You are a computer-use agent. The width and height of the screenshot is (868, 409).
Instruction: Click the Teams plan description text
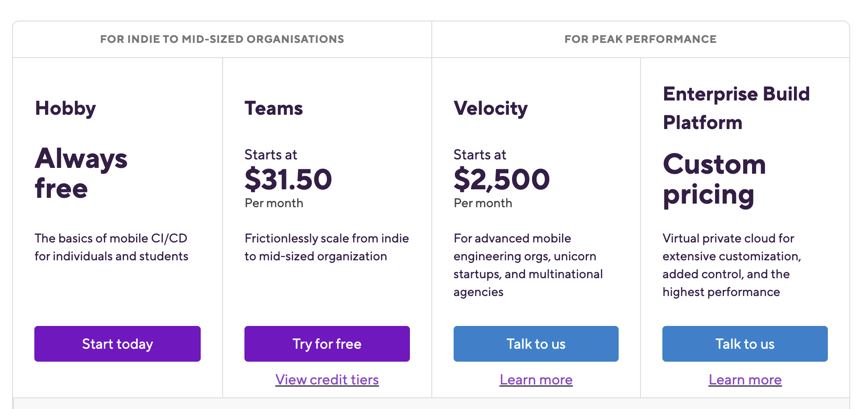point(327,247)
